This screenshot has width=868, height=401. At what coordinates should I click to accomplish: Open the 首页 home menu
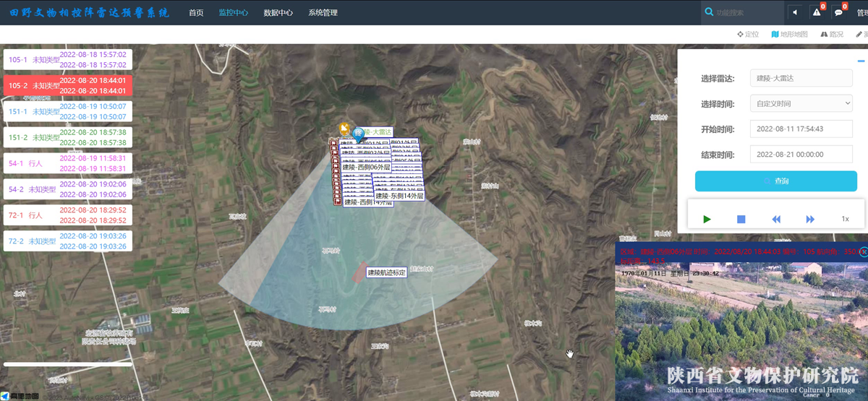[x=196, y=12]
